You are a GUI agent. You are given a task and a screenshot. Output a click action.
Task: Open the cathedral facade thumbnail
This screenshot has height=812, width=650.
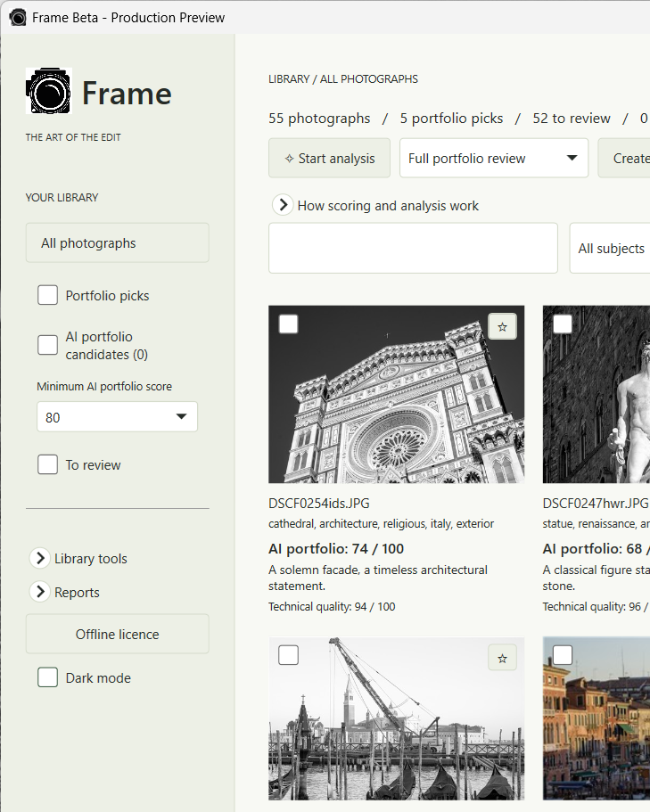pos(396,395)
